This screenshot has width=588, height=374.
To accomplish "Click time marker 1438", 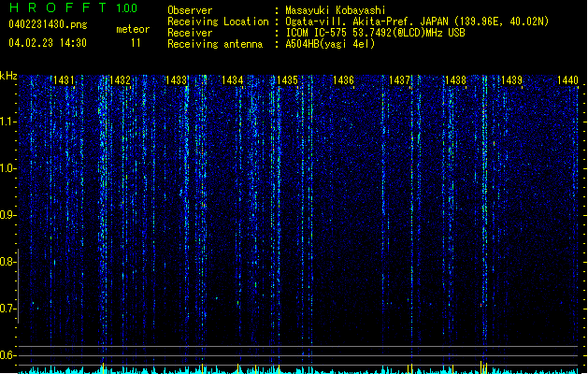I will (x=455, y=80).
